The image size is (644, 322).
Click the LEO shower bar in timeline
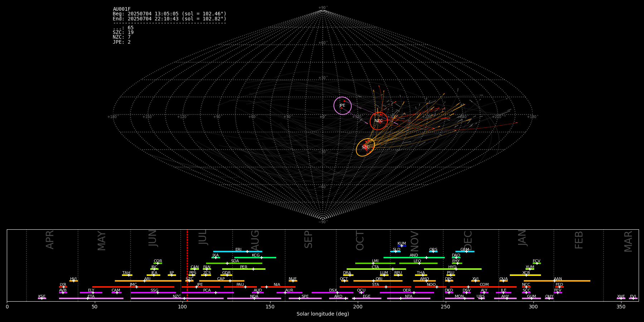(x=418, y=263)
